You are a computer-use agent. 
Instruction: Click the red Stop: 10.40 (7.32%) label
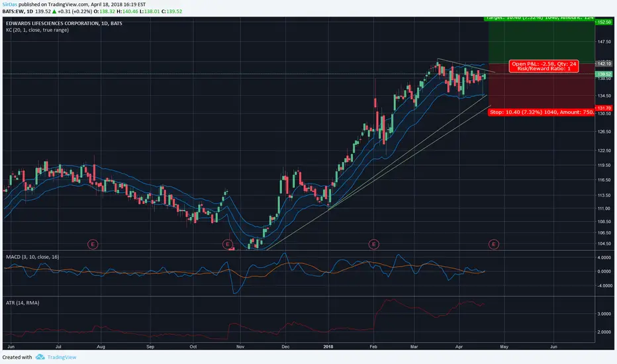click(542, 112)
